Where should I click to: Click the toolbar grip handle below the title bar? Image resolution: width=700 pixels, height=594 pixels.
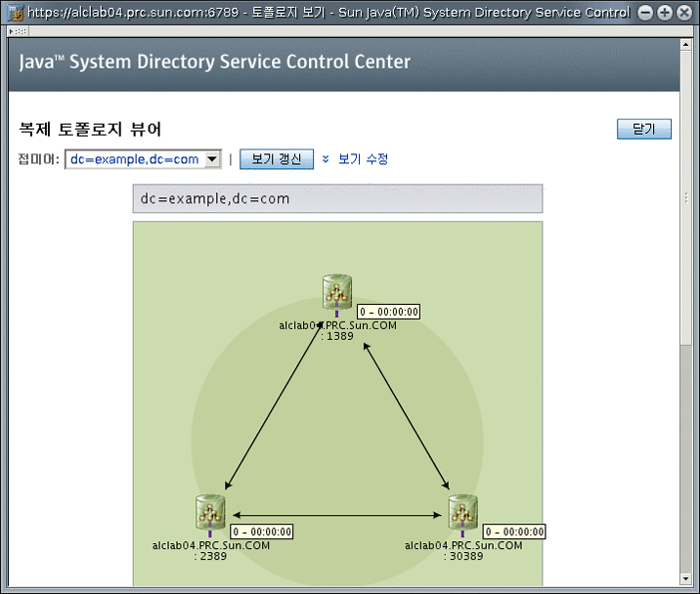18,31
